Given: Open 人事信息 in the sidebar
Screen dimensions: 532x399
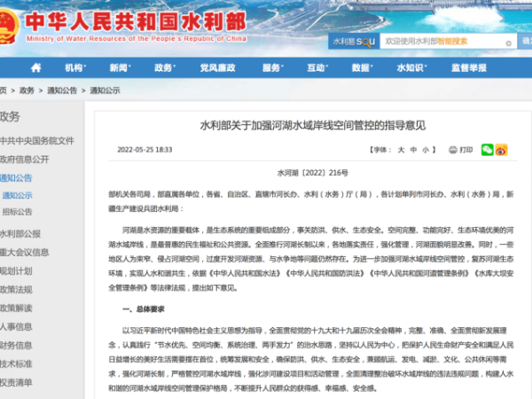Looking at the screenshot, I should coord(16,326).
